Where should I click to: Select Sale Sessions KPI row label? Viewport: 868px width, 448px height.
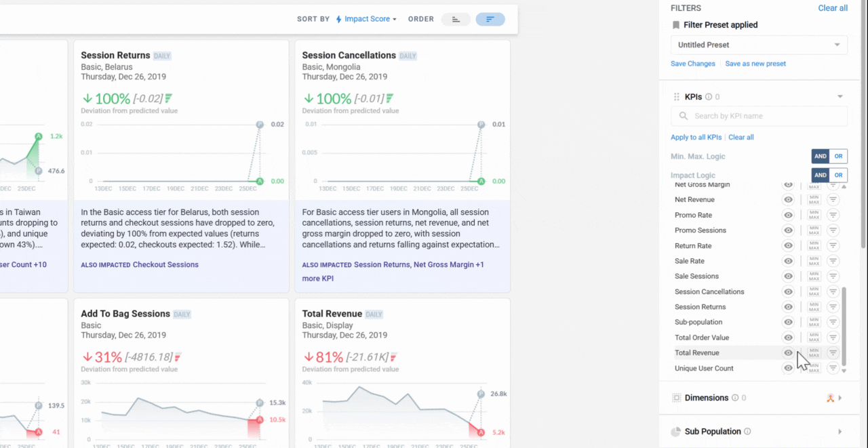[696, 277]
